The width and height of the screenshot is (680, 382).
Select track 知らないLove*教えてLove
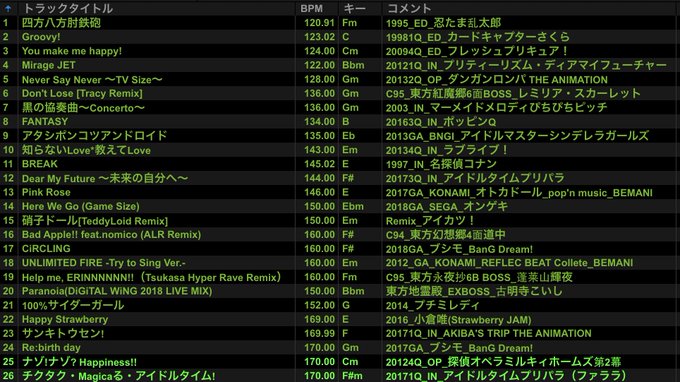[x=86, y=150]
